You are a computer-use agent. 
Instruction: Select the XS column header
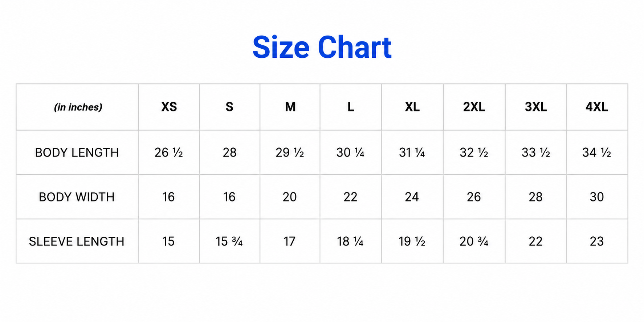coord(169,107)
